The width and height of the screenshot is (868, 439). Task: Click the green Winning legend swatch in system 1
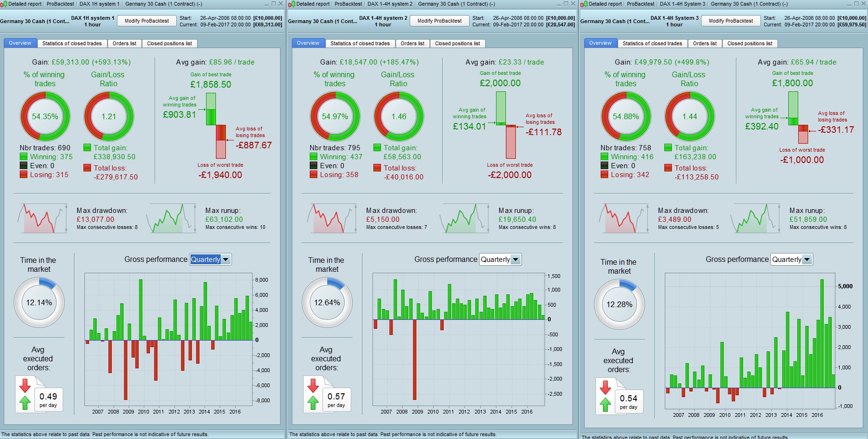(x=24, y=156)
